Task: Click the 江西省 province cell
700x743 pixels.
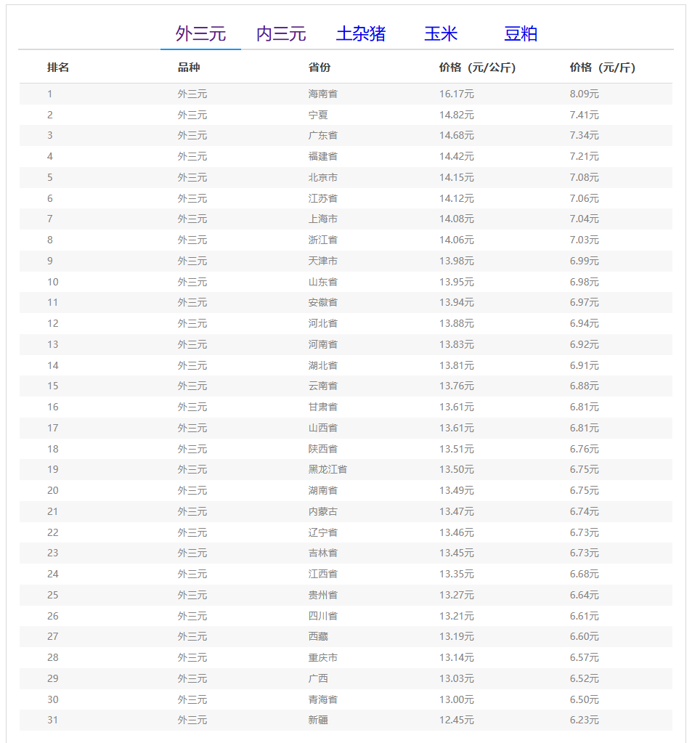Action: pyautogui.click(x=323, y=574)
